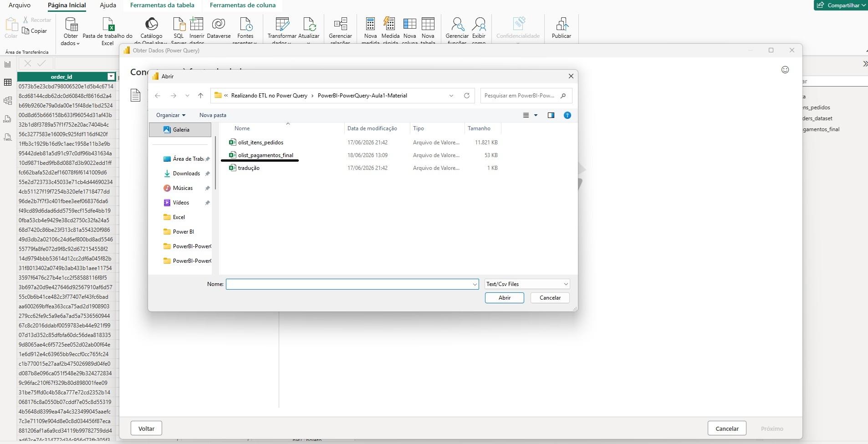868x444 pixels.
Task: Click the Publicar ribbon icon
Action: (562, 24)
